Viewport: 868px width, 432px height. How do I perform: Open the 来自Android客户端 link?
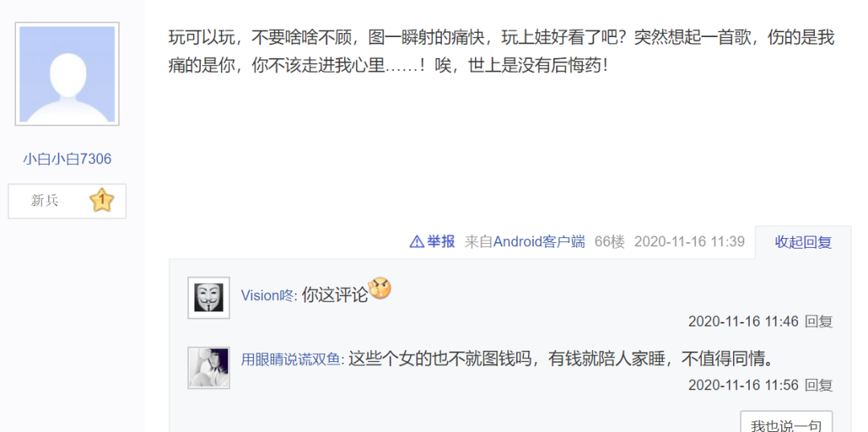[x=524, y=241]
